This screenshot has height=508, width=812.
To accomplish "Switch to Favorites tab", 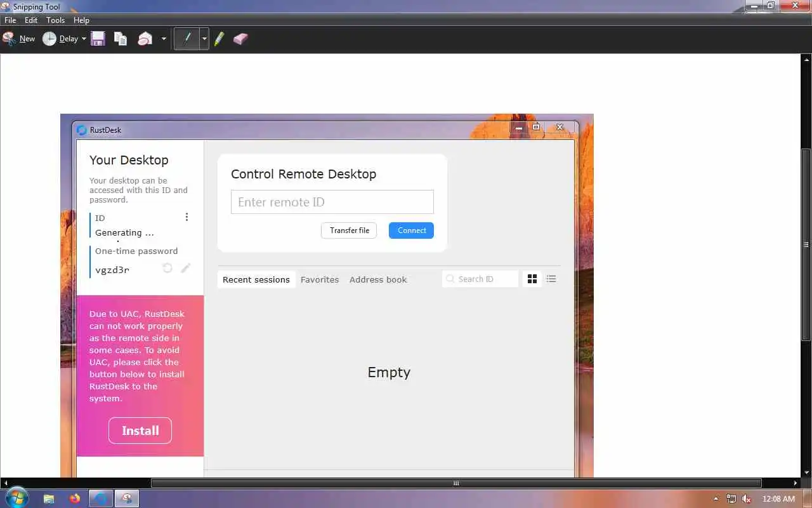I will [x=320, y=279].
